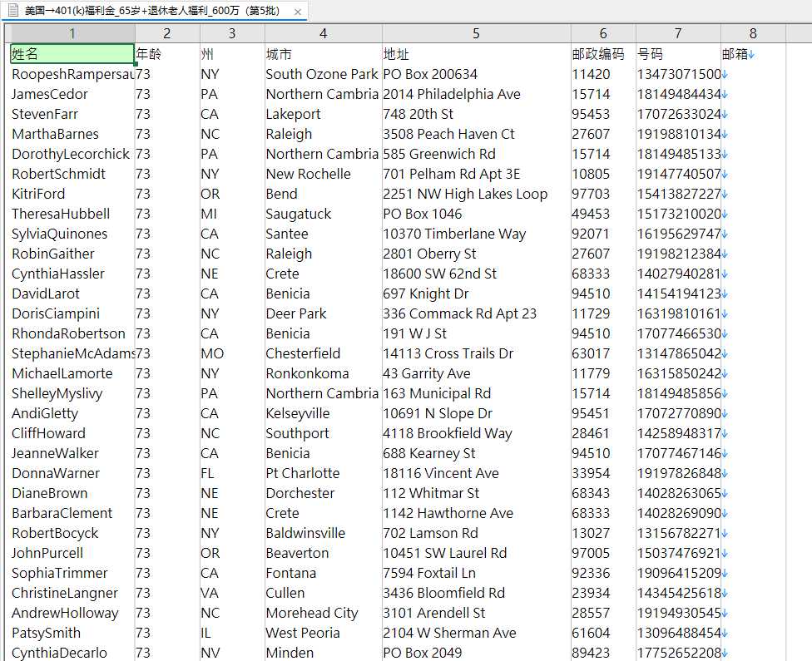The width and height of the screenshot is (812, 661).
Task: Click the phone number 13473071500
Action: click(x=679, y=74)
